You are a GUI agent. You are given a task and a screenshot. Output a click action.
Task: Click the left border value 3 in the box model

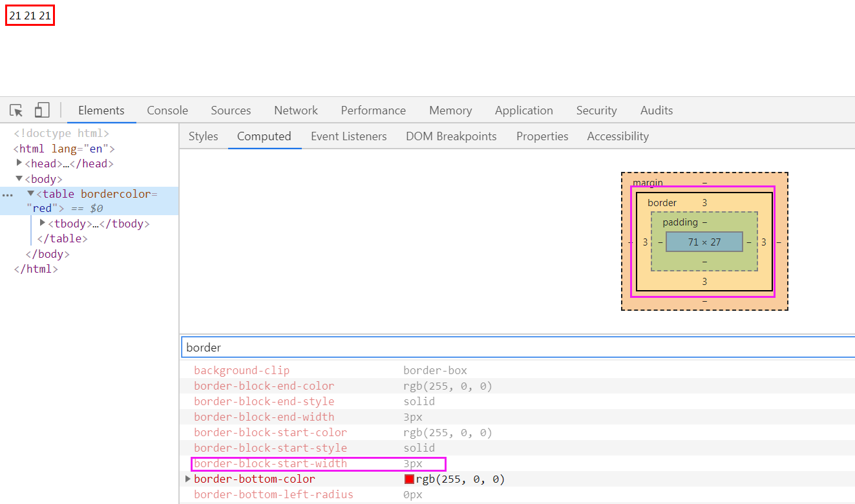pos(645,242)
